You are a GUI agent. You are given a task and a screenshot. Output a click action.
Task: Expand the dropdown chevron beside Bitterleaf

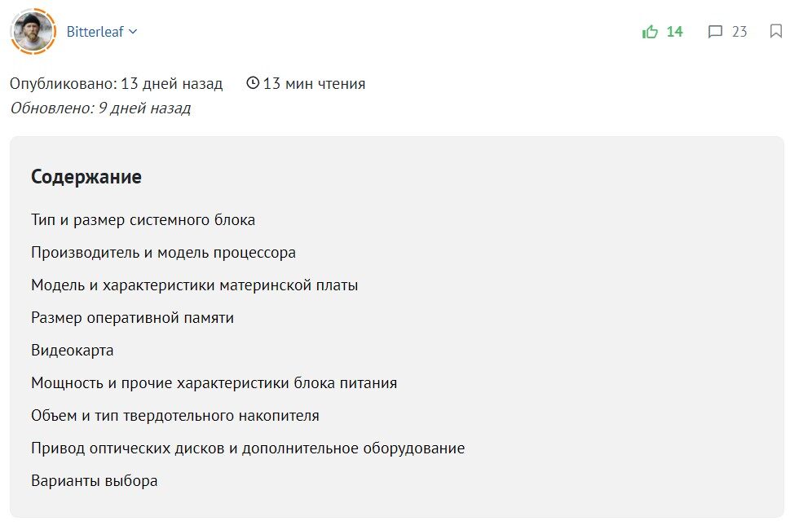(x=134, y=32)
